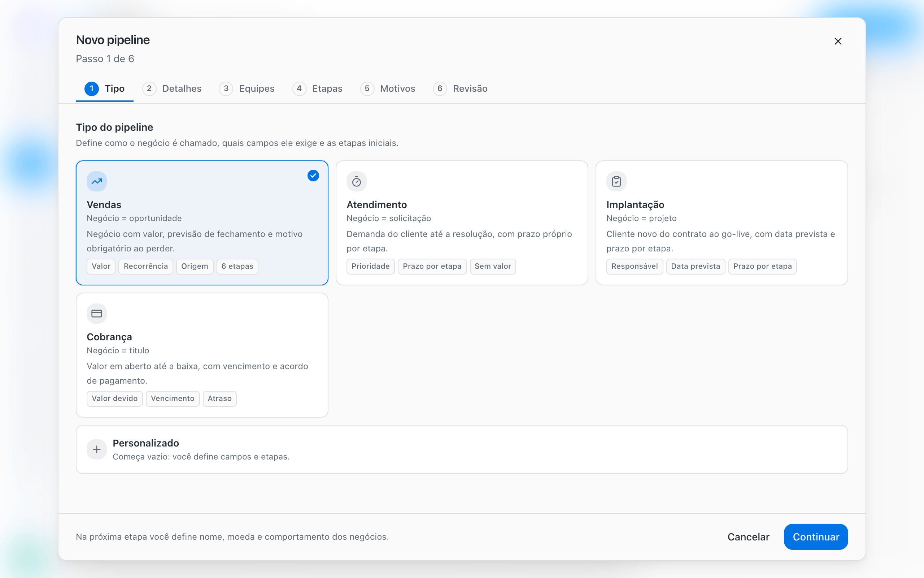Click the Continuar button
This screenshot has width=924, height=578.
coord(816,537)
